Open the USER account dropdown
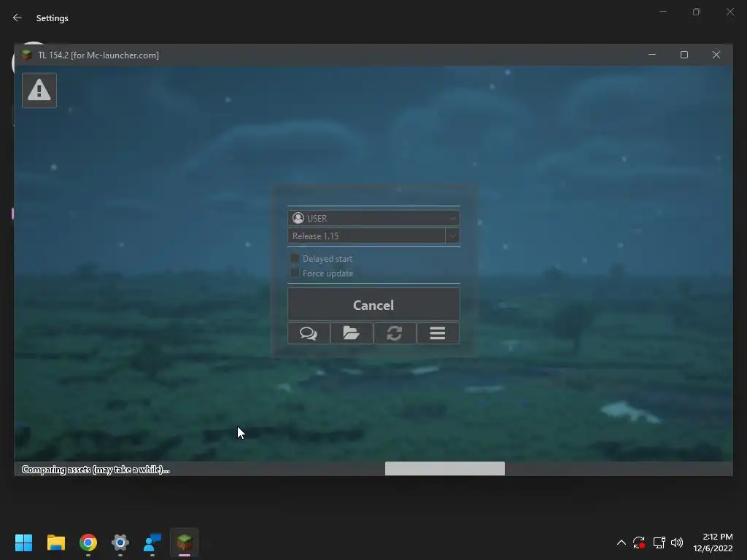The width and height of the screenshot is (747, 560). 373,218
